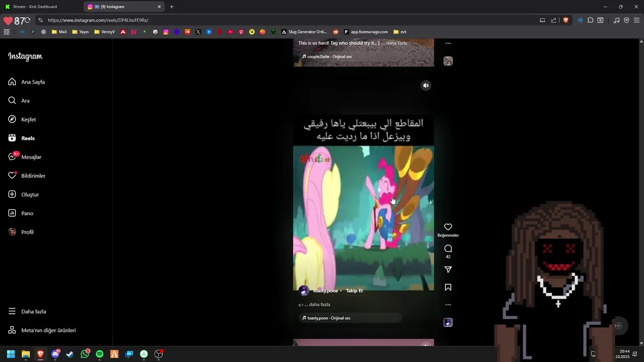Screen dimensions: 644x362
Task: Open the Yayın bookmarks folder
Action: 80,32
